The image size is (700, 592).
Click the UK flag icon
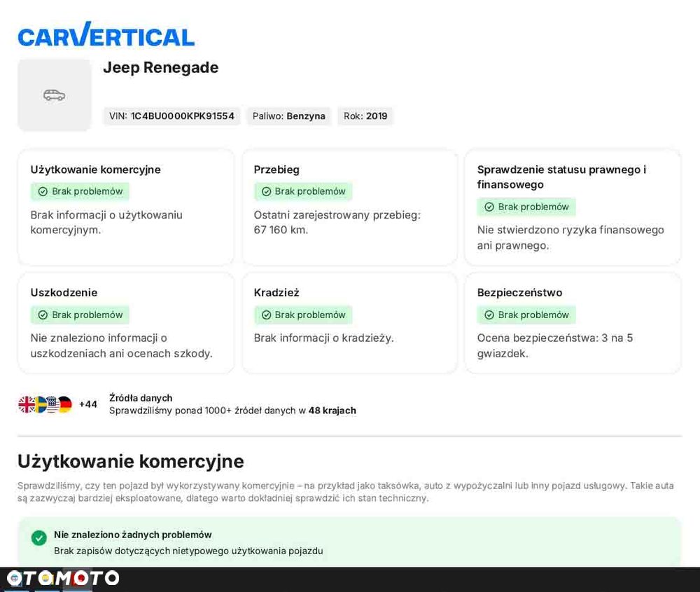[27, 404]
